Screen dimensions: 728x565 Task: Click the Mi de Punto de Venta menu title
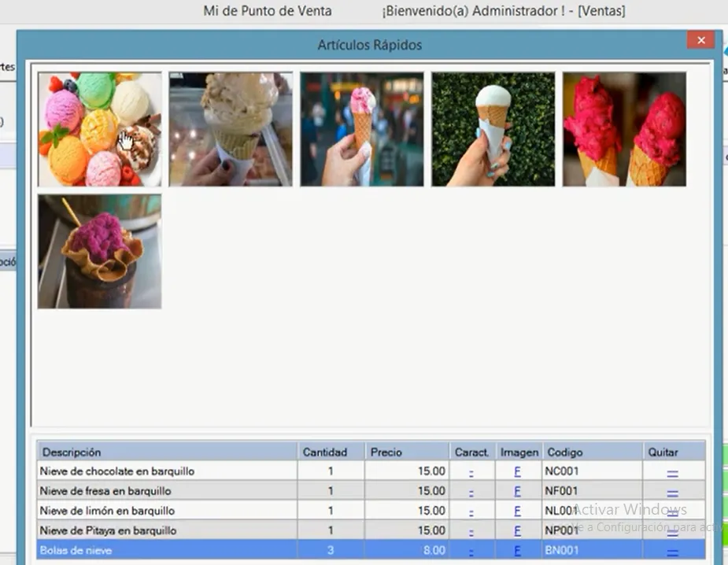(x=268, y=11)
